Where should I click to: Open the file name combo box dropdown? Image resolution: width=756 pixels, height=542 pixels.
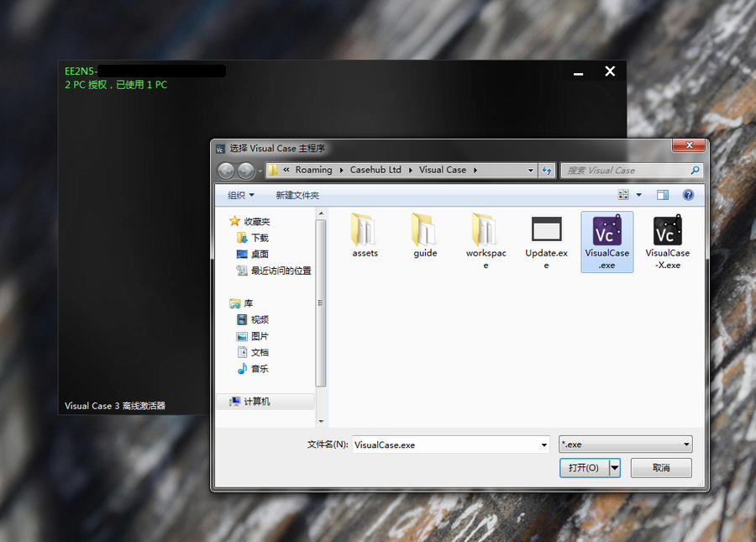point(543,445)
